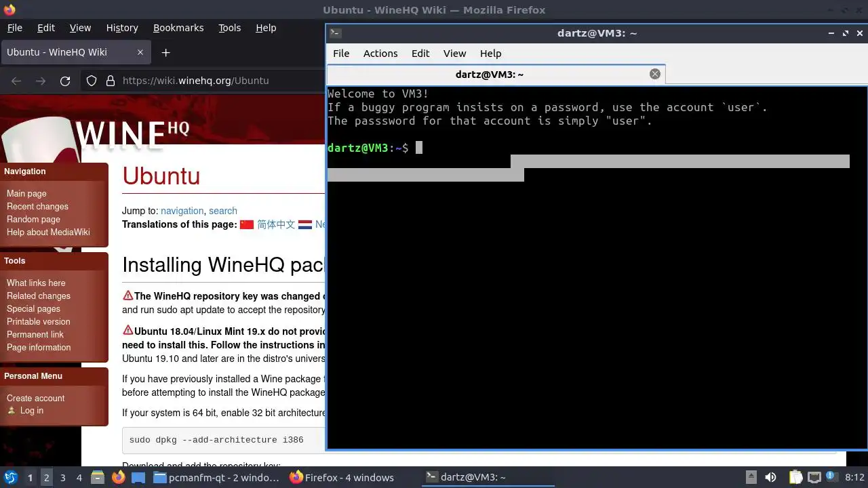Click the site padlock security icon
This screenshot has width=868, height=488.
click(x=111, y=81)
